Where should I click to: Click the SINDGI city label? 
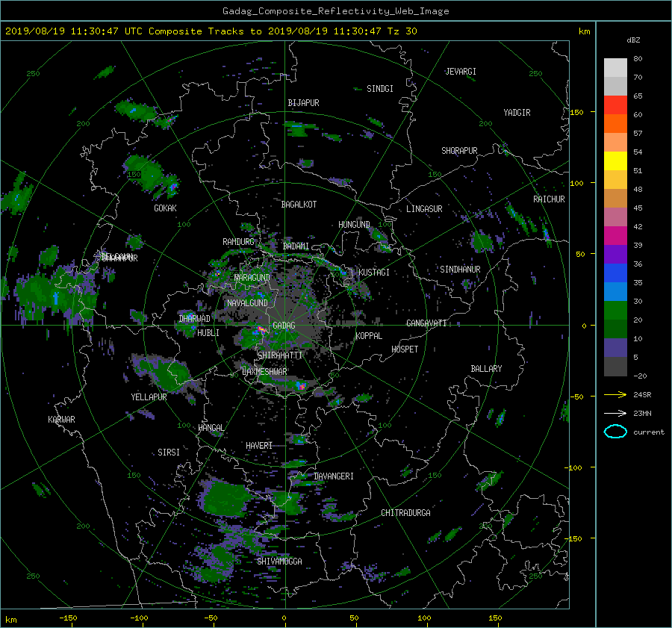click(380, 89)
